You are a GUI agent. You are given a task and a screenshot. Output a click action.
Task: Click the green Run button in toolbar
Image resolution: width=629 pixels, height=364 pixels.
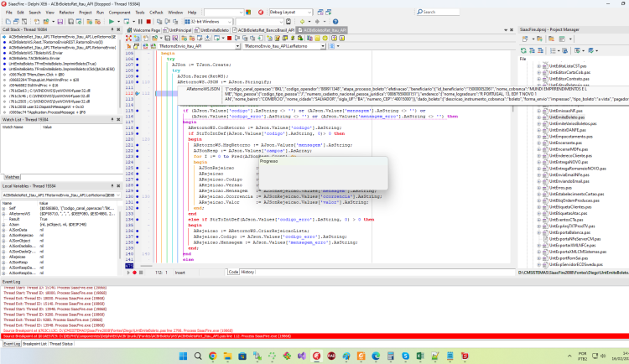tap(112, 22)
